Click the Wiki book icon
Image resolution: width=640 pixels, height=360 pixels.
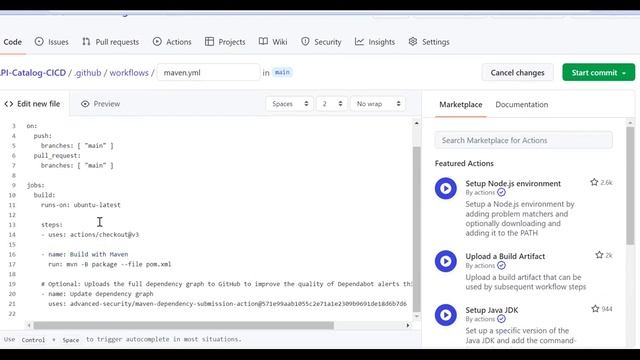(x=263, y=41)
